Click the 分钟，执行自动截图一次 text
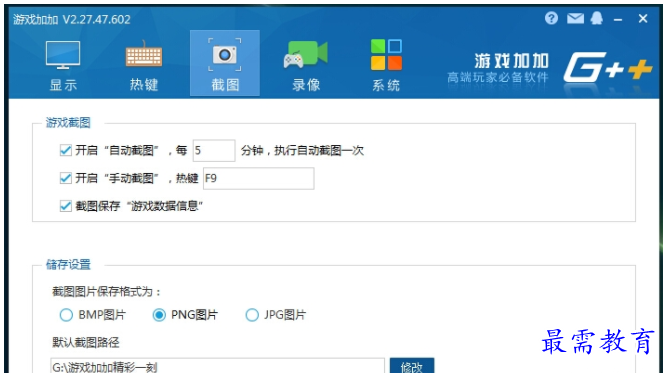Image resolution: width=663 pixels, height=373 pixels. (x=302, y=151)
